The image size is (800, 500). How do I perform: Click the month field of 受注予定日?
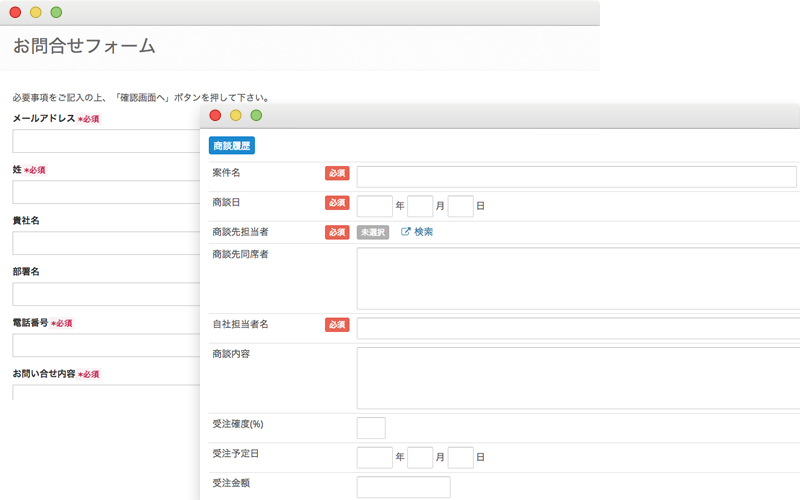click(420, 458)
